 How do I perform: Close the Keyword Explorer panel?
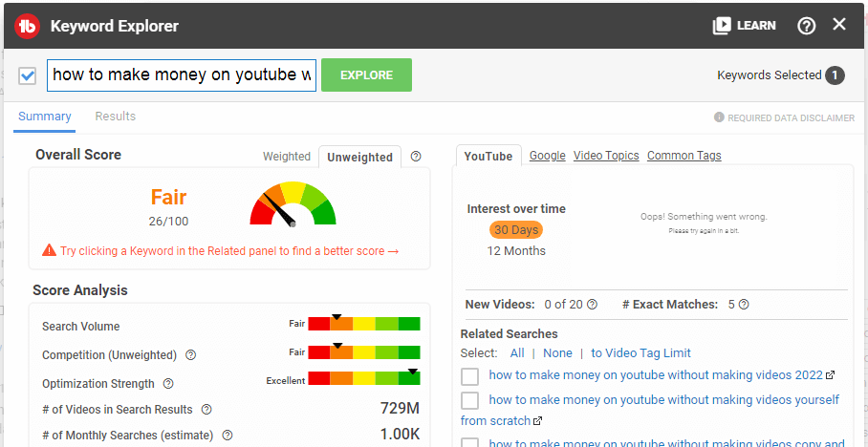coord(839,24)
